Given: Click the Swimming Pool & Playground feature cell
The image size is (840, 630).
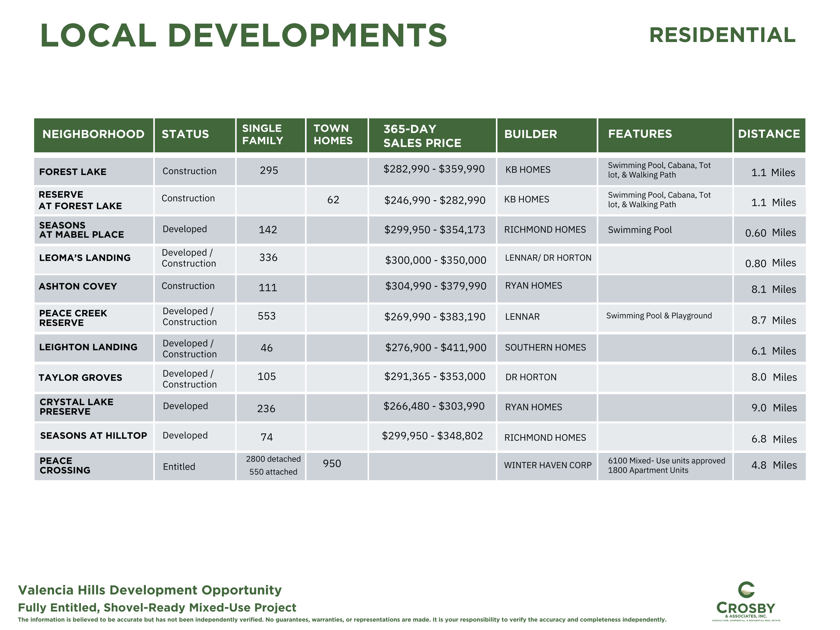Looking at the screenshot, I should tap(659, 316).
